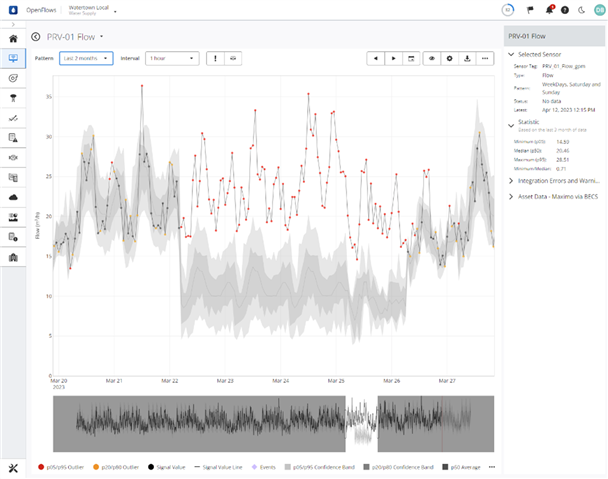Click the wrench tools icon in the sidebar
Viewport: 608px width, 479px height.
coord(13,468)
